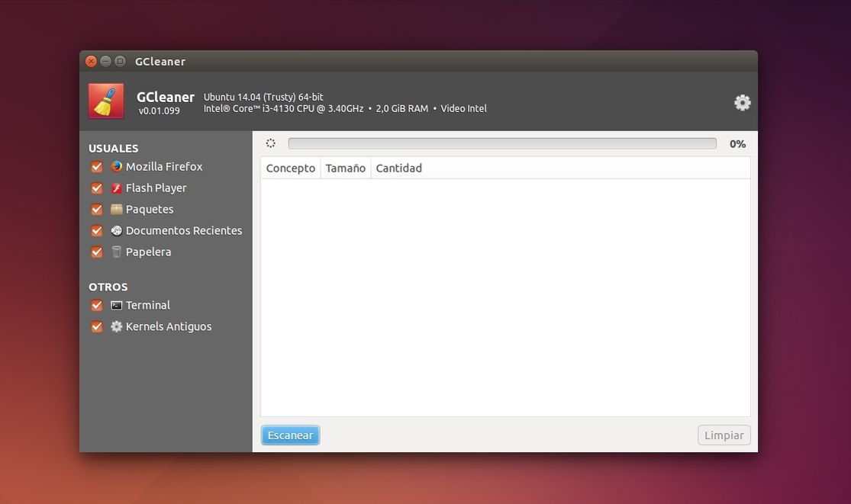The height and width of the screenshot is (504, 851).
Task: Click the GCleaner broom logo
Action: point(106,101)
